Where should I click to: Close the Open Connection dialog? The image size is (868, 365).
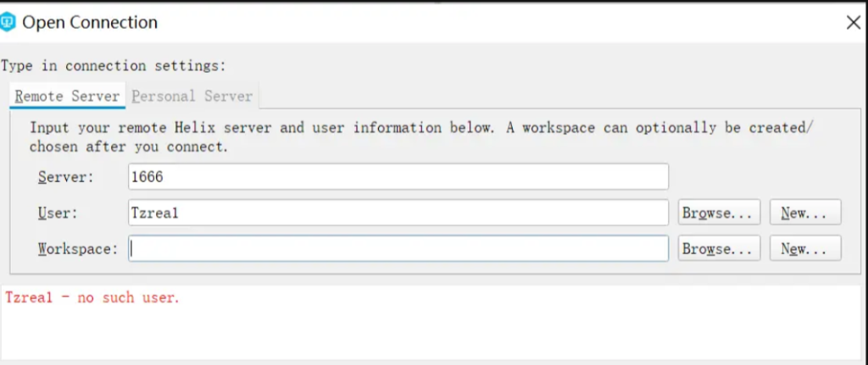click(x=853, y=23)
